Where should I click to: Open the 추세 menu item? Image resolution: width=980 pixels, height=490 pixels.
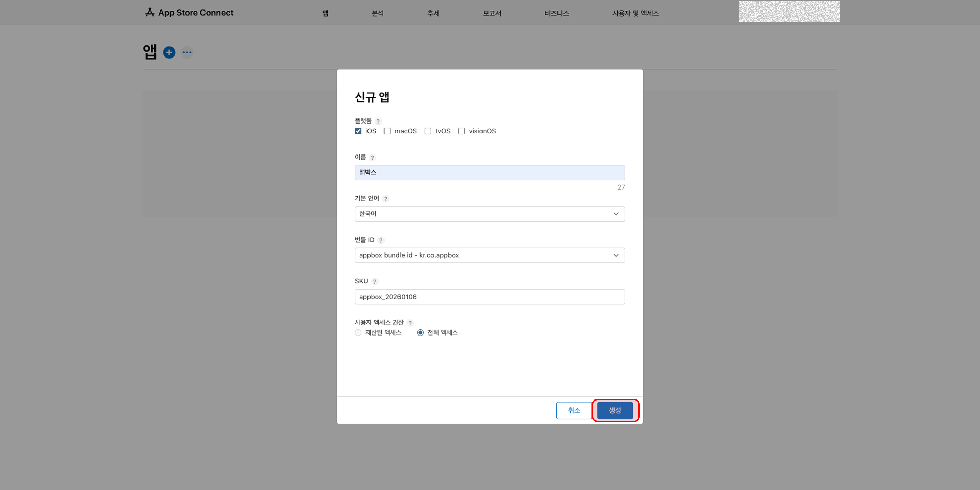pos(433,13)
